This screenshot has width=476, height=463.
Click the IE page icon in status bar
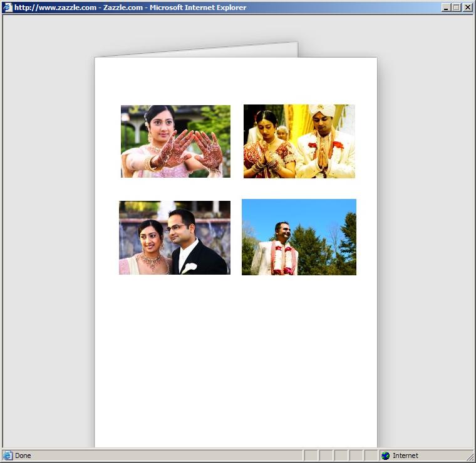click(8, 455)
